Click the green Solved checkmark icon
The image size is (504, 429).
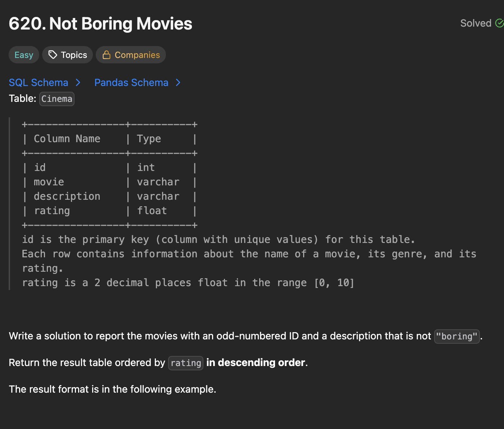(499, 23)
